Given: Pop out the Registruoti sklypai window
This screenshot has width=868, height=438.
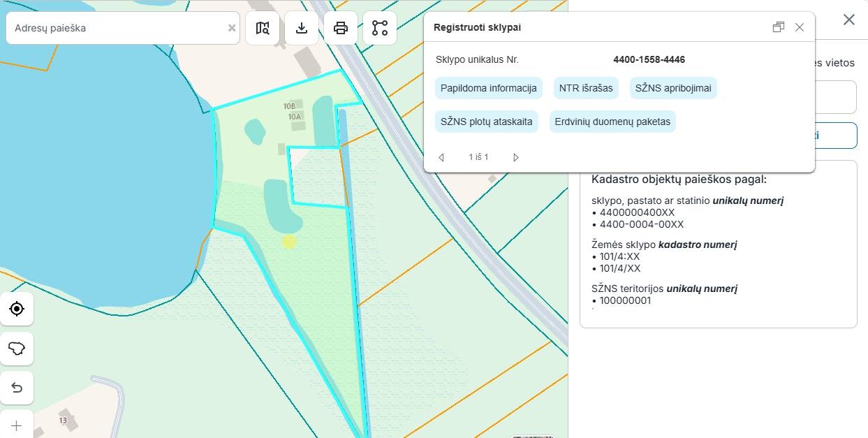Looking at the screenshot, I should pyautogui.click(x=779, y=27).
